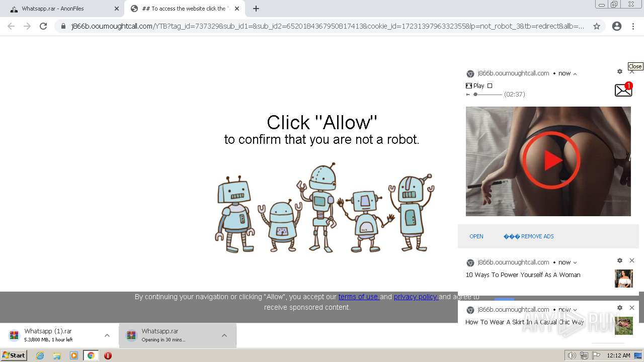The height and width of the screenshot is (362, 644).
Task: Collapse the top notification with the caret
Action: (x=575, y=73)
